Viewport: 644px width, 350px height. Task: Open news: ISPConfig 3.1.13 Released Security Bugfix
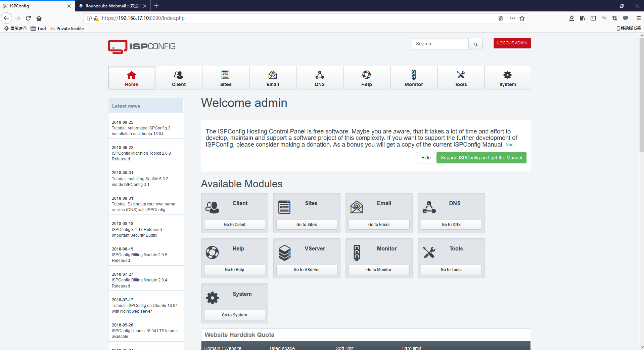click(x=139, y=232)
